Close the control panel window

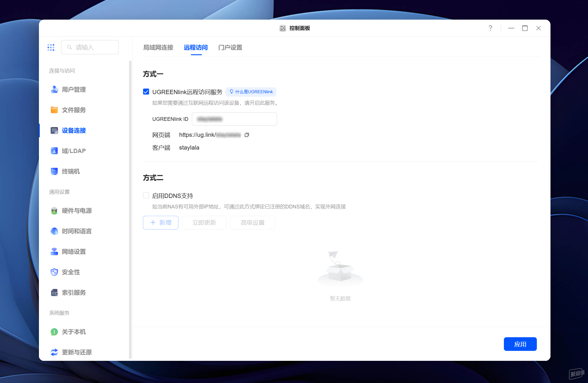(x=539, y=28)
